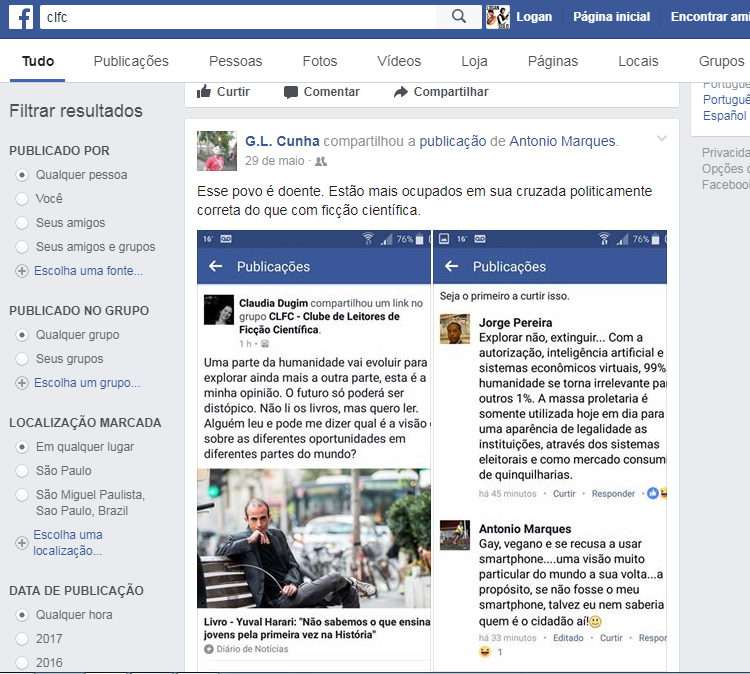Open the Grupos tab
The width and height of the screenshot is (750, 674).
(721, 61)
